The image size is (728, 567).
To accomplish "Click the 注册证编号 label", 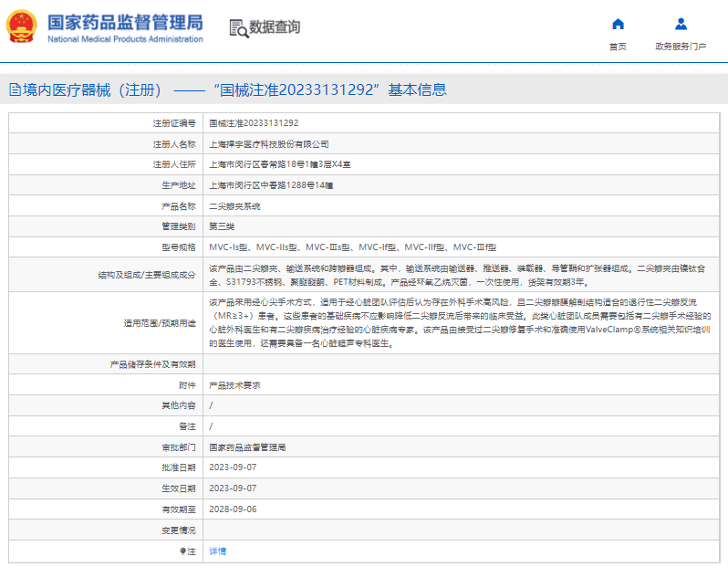I will [174, 123].
